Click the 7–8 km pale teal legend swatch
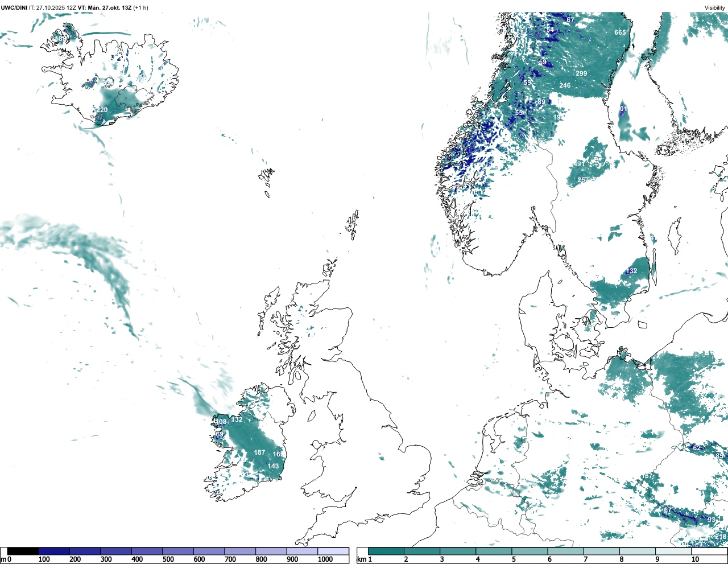 click(602, 551)
